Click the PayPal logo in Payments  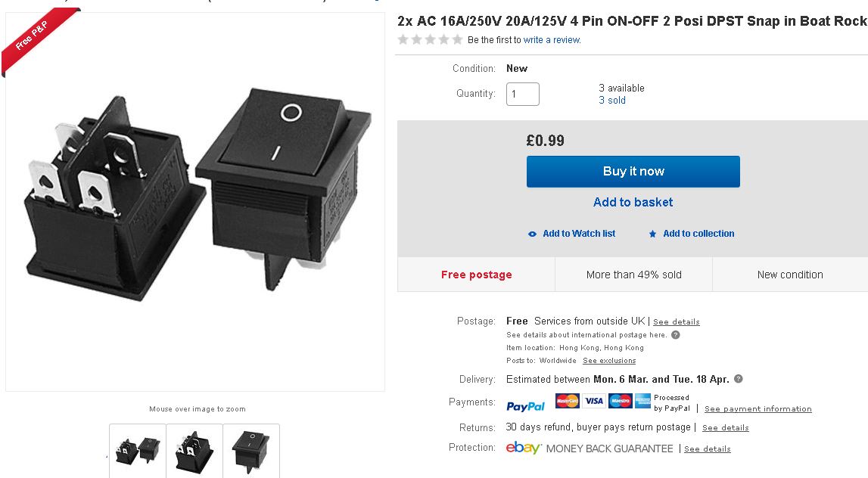(526, 406)
